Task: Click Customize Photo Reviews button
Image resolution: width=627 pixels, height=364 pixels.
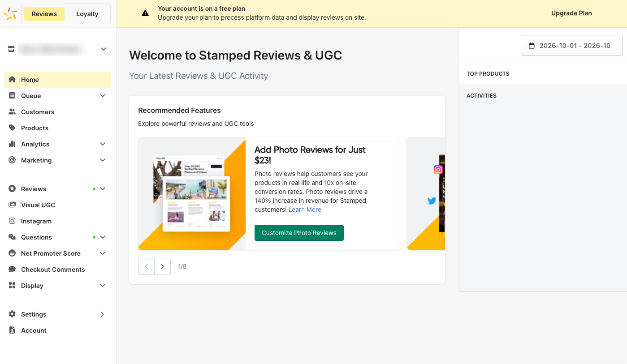Action: click(299, 233)
